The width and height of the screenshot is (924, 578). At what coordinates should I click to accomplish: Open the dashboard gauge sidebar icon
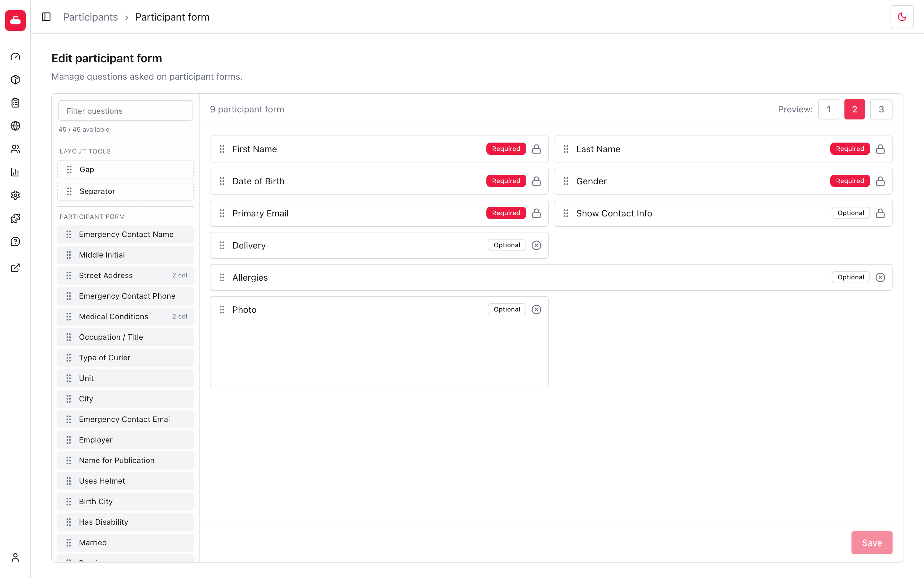[x=15, y=57]
